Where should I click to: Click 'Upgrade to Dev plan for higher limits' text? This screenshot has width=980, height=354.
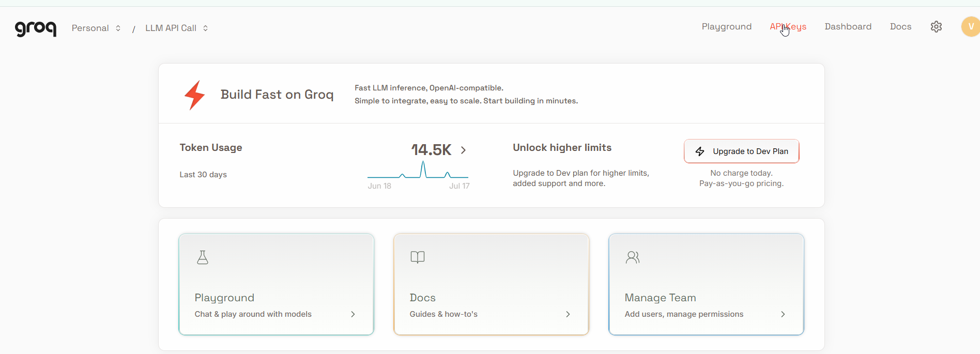[580, 173]
